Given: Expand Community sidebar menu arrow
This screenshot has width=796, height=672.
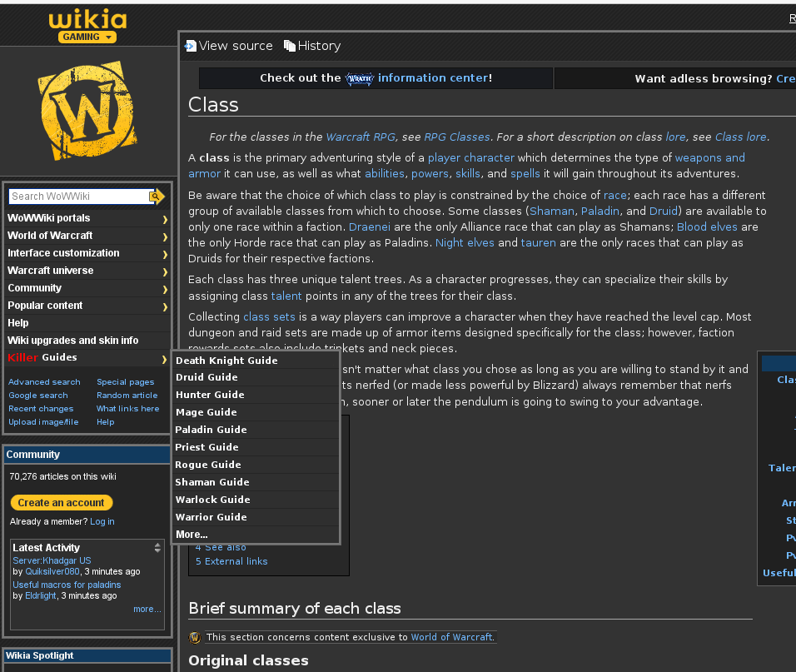Looking at the screenshot, I should [165, 289].
